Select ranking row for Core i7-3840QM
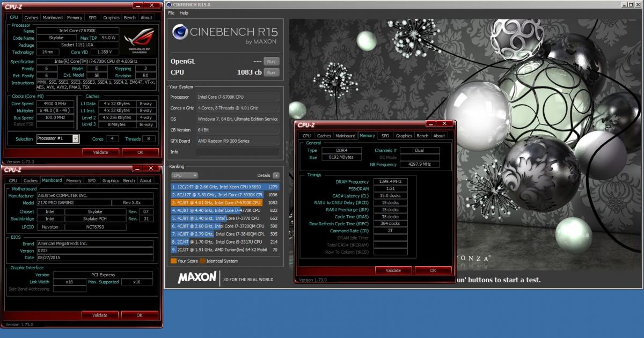 (225, 234)
